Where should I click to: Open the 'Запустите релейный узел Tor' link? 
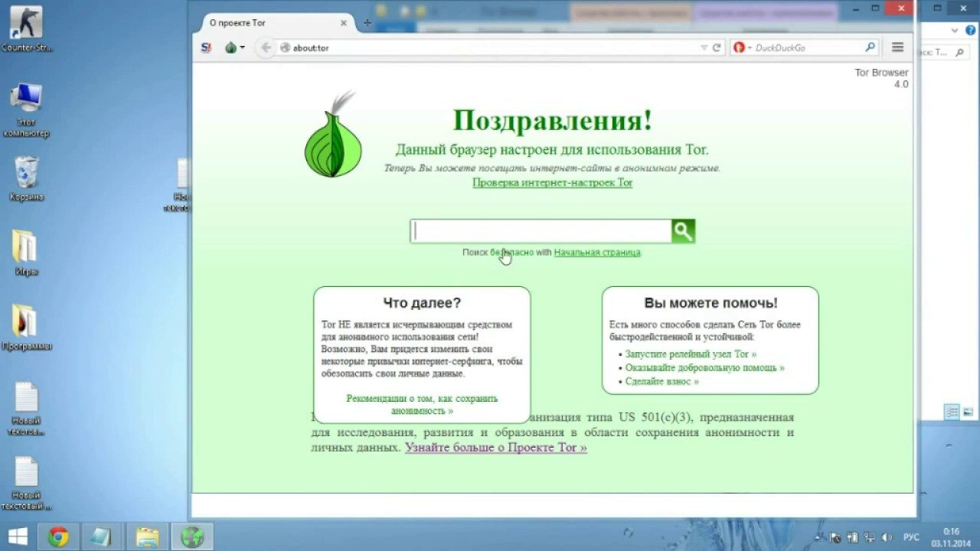[691, 354]
